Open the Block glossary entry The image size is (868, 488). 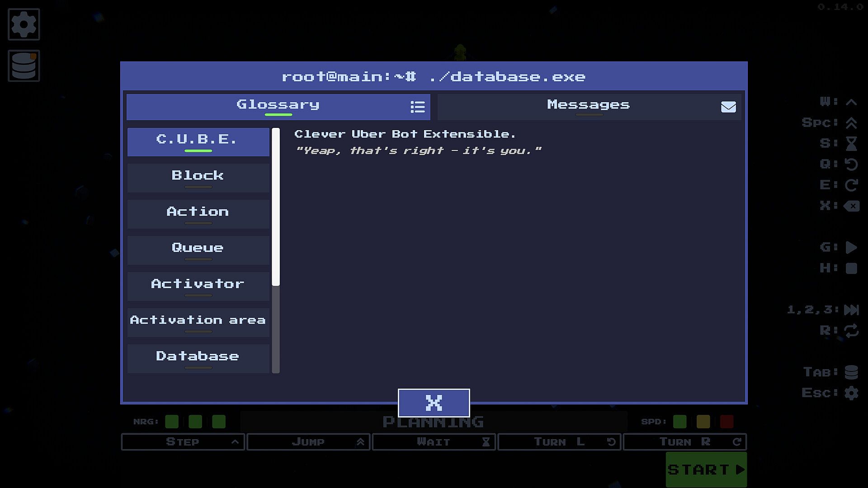coord(198,178)
